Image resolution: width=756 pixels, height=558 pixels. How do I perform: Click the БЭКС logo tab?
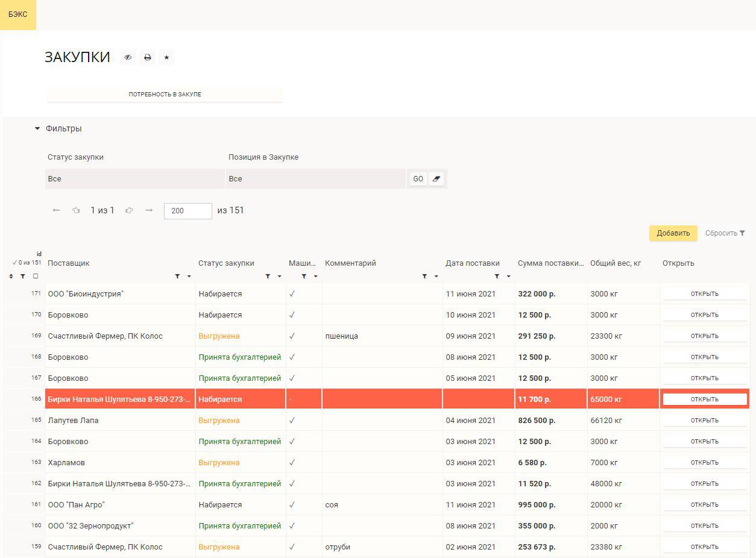pos(18,14)
